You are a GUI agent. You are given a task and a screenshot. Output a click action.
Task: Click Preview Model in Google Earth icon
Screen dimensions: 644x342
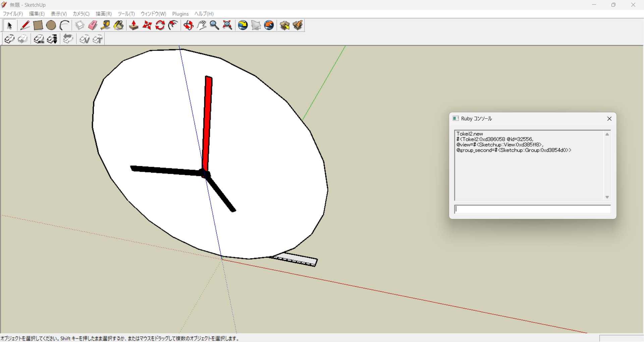[269, 25]
